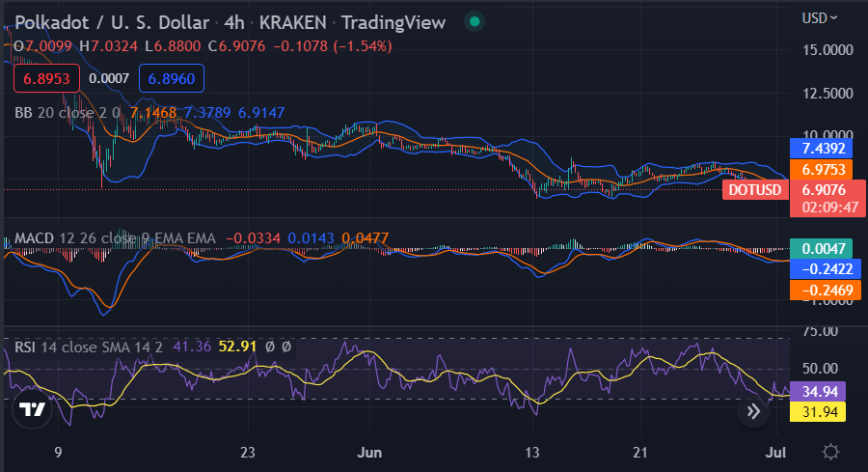868x472 pixels.
Task: Click the 41.36 RSI legend value
Action: click(x=192, y=347)
